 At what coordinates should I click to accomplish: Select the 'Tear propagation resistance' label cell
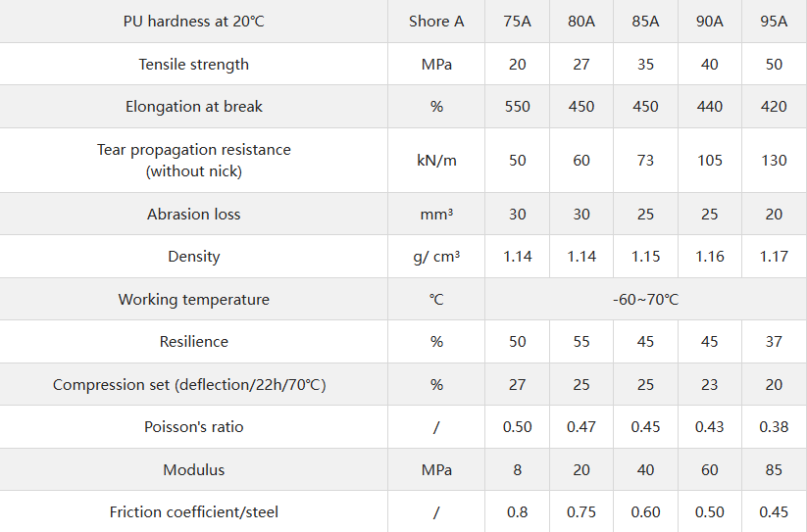tap(194, 161)
